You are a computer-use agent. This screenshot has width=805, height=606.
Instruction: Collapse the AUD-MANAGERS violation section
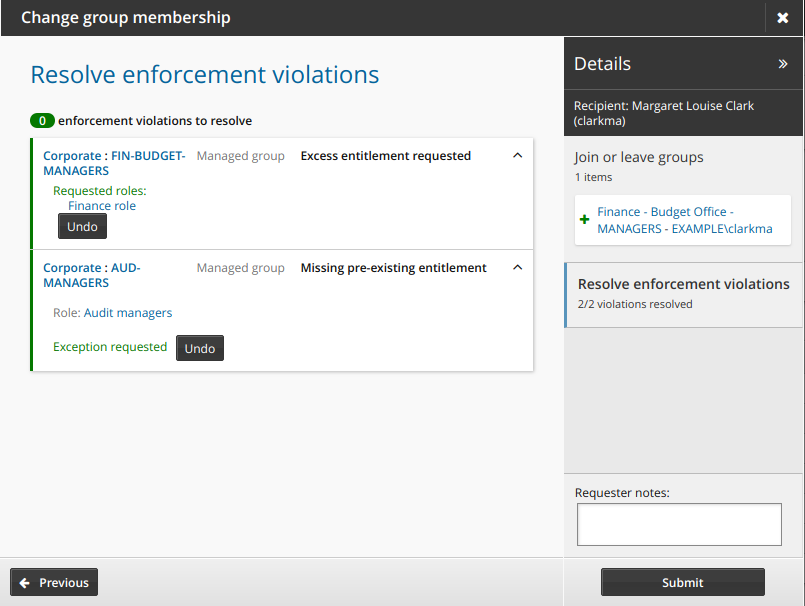(517, 268)
